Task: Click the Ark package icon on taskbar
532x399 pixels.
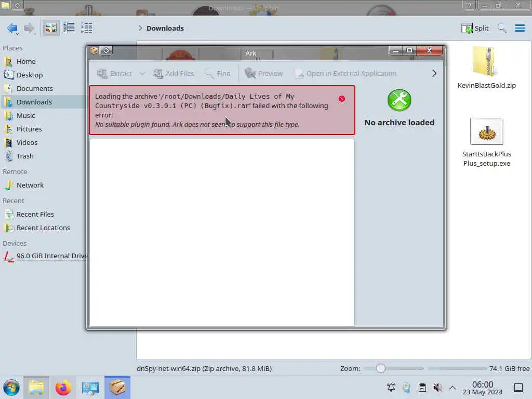Action: pyautogui.click(x=117, y=388)
